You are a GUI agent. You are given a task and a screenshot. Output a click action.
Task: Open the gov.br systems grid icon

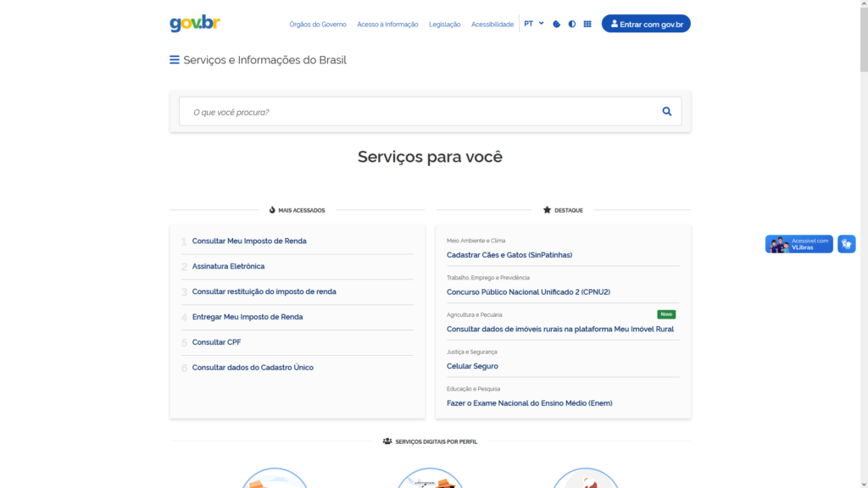(587, 25)
